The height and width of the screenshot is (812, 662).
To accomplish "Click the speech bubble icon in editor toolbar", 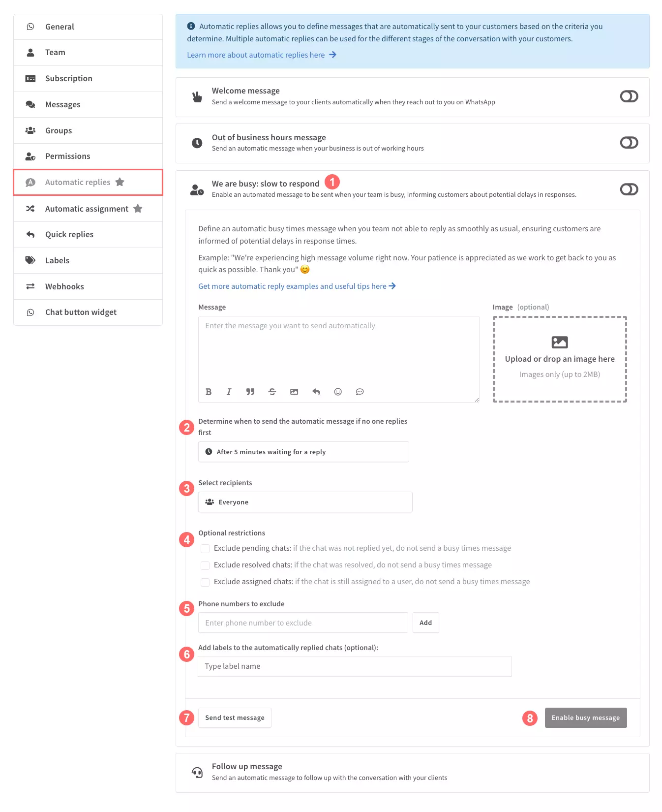I will click(x=360, y=392).
